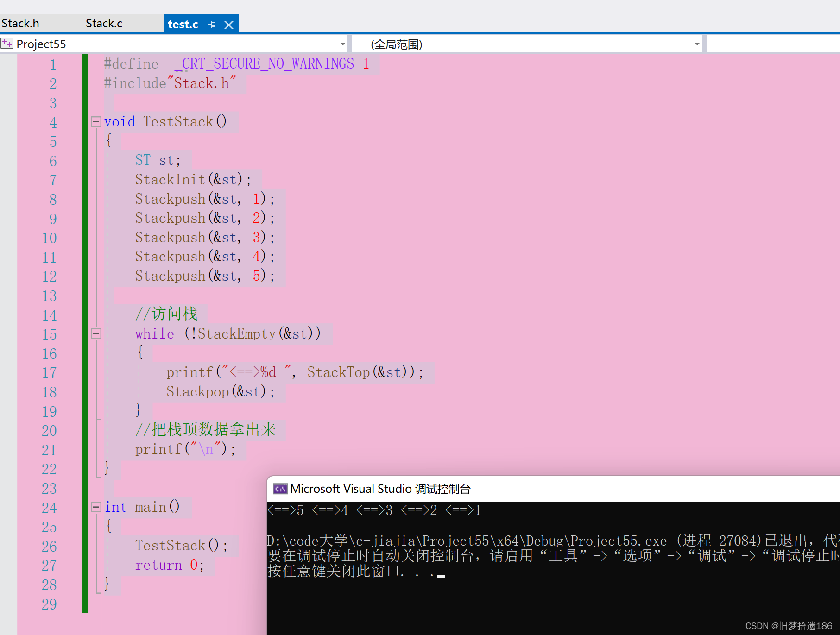840x635 pixels.
Task: Click the //把栈顶数据拿出来 comment
Action: pos(205,429)
